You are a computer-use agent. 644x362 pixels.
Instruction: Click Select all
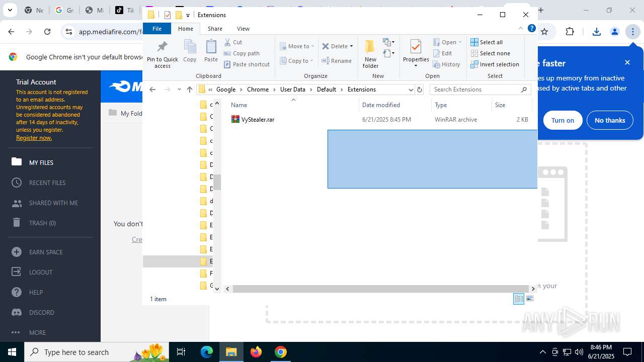[487, 42]
